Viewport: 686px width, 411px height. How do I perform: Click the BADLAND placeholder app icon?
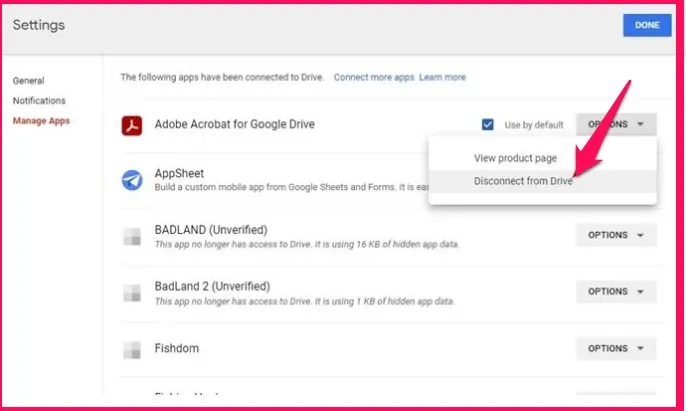[x=132, y=236]
